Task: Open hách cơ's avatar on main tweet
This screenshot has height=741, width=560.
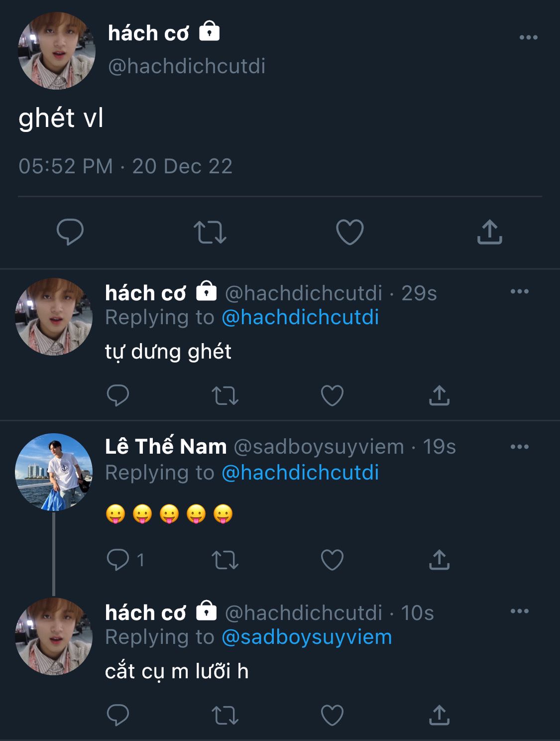Action: (x=57, y=51)
